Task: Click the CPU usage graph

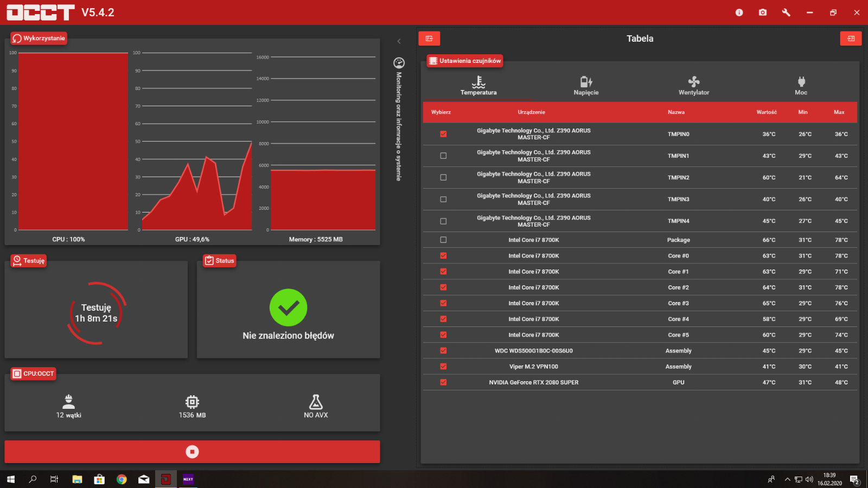Action: pos(73,142)
